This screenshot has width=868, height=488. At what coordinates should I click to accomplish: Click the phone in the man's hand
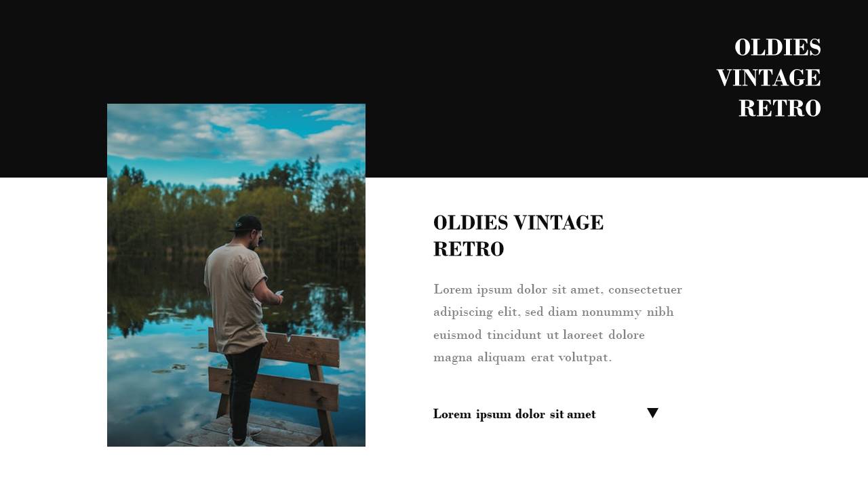click(x=279, y=293)
